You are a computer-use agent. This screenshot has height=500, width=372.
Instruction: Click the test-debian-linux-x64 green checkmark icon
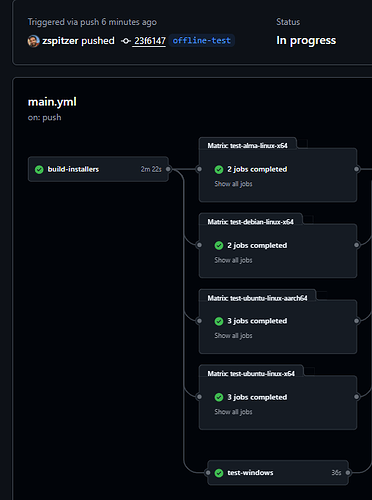(219, 245)
